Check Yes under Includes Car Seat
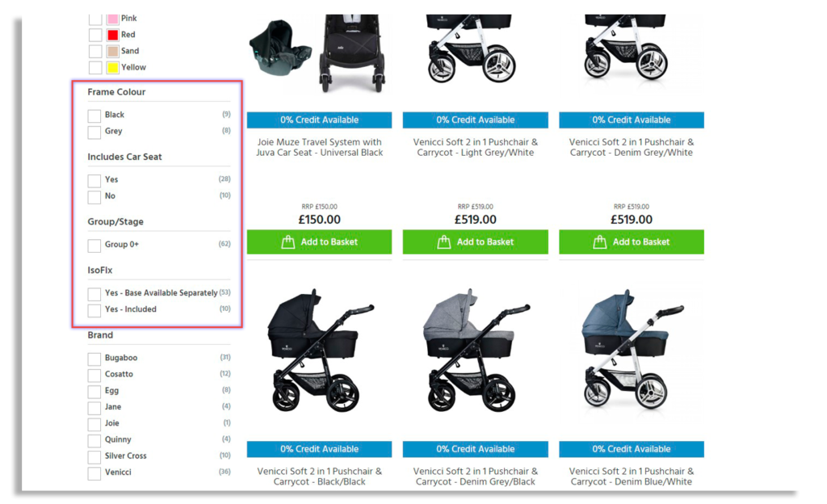This screenshot has width=827, height=504. 94,180
